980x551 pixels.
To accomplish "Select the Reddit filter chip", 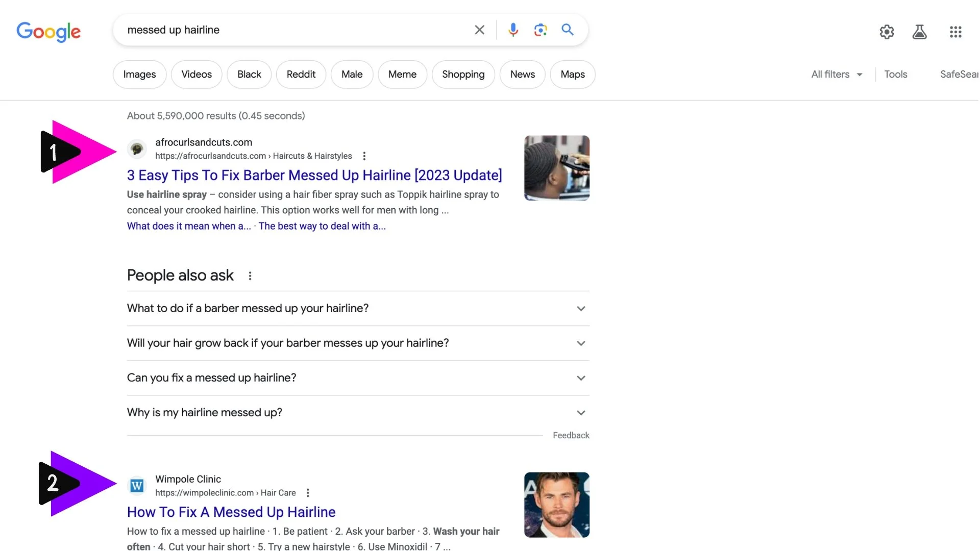I will pos(301,74).
